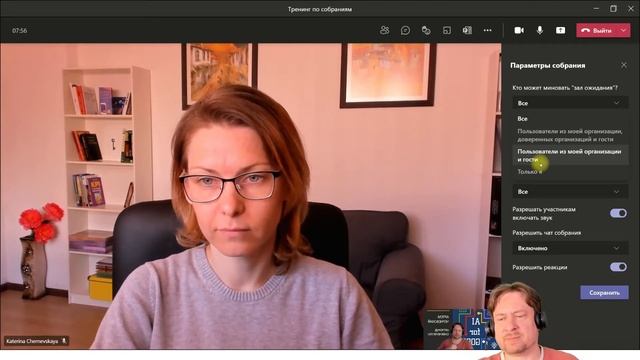640x360 pixels.
Task: Open the breakout rooms icon
Action: pos(447,30)
